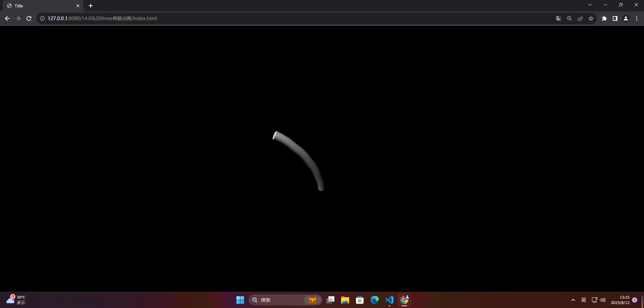Switch the input language indicator
The height and width of the screenshot is (308, 644).
[584, 300]
